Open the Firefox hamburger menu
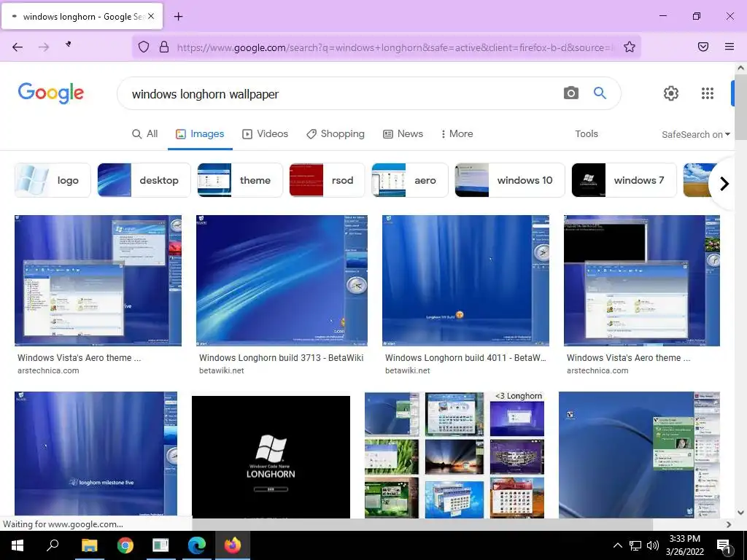The width and height of the screenshot is (747, 560). [729, 47]
